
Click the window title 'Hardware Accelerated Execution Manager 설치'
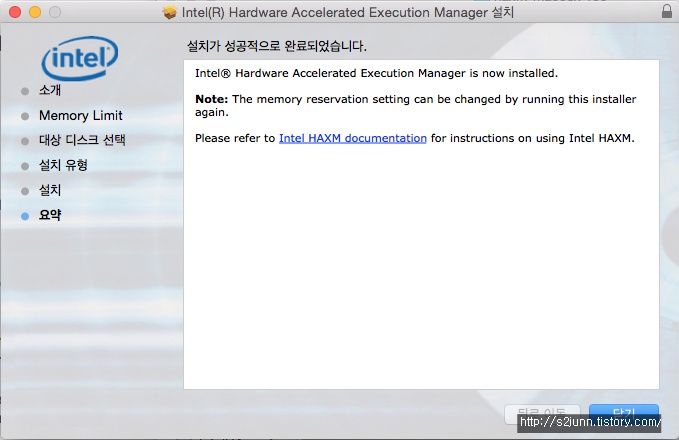click(371, 13)
